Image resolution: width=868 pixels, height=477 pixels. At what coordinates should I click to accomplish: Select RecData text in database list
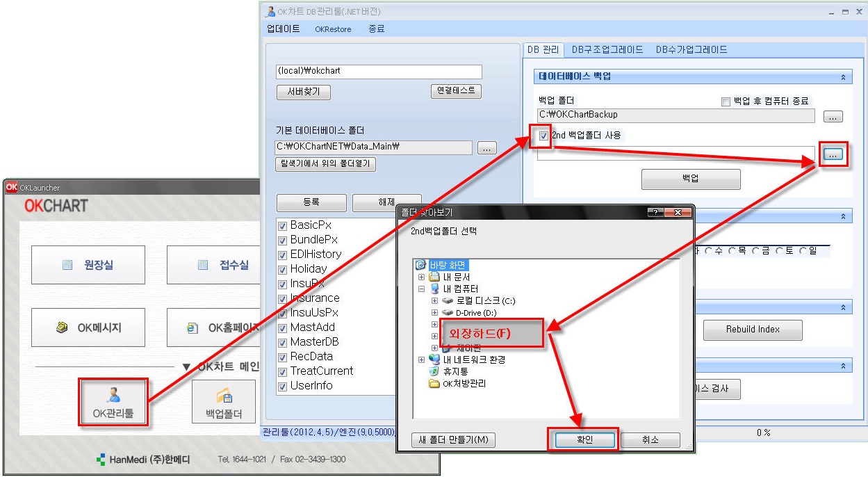(x=311, y=357)
